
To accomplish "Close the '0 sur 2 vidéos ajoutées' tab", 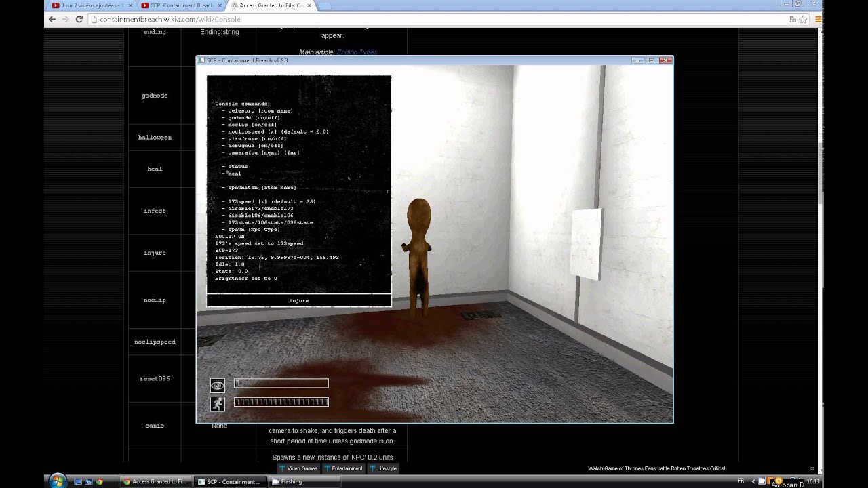I will [x=130, y=5].
